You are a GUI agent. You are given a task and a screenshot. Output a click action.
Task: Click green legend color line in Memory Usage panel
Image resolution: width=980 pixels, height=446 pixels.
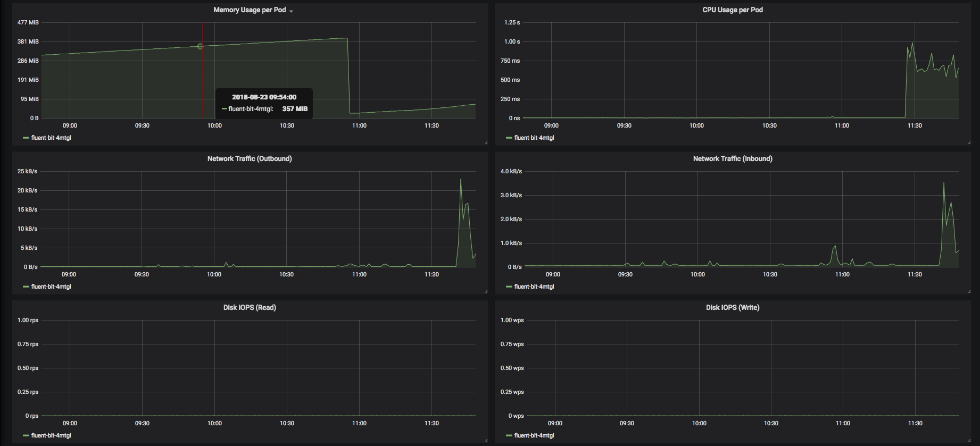coord(26,138)
